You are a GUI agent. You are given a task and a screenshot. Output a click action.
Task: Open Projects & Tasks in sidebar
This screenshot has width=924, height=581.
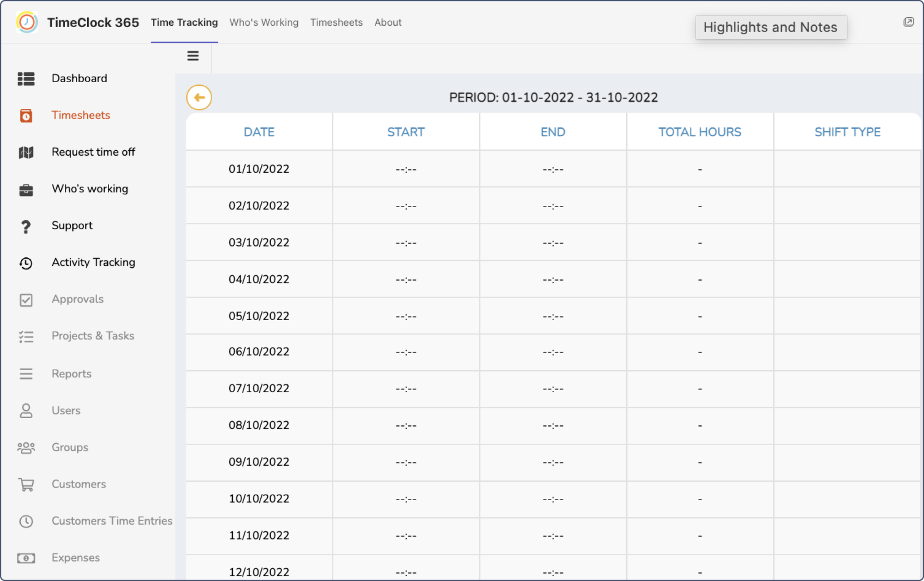click(92, 336)
